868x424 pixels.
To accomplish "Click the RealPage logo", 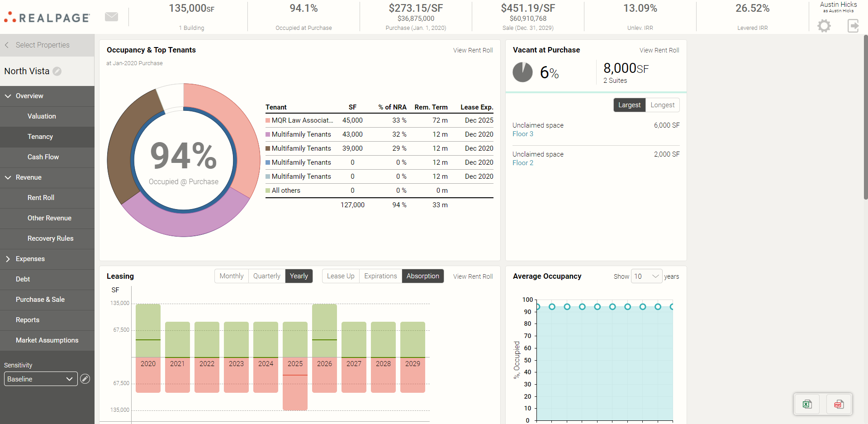I will pos(47,18).
